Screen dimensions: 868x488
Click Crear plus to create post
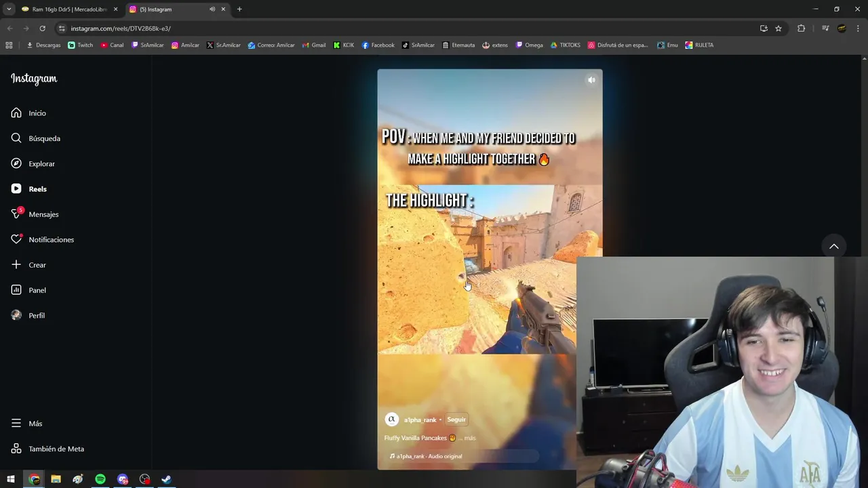point(28,265)
